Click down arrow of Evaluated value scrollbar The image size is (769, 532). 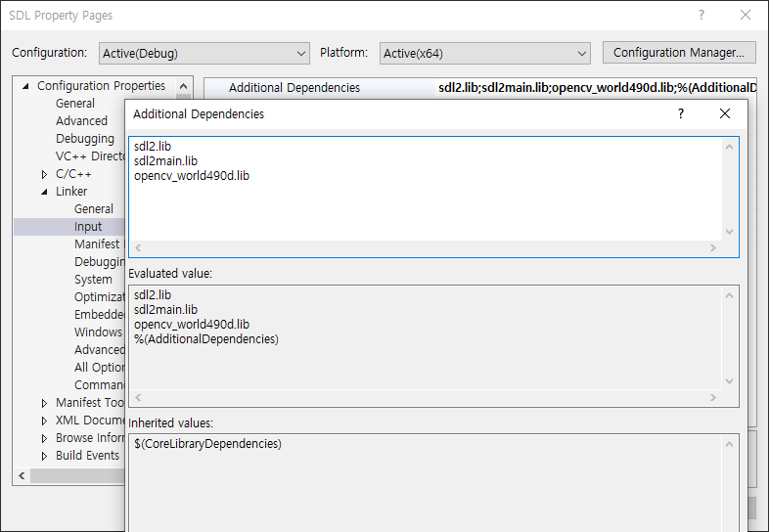[729, 381]
